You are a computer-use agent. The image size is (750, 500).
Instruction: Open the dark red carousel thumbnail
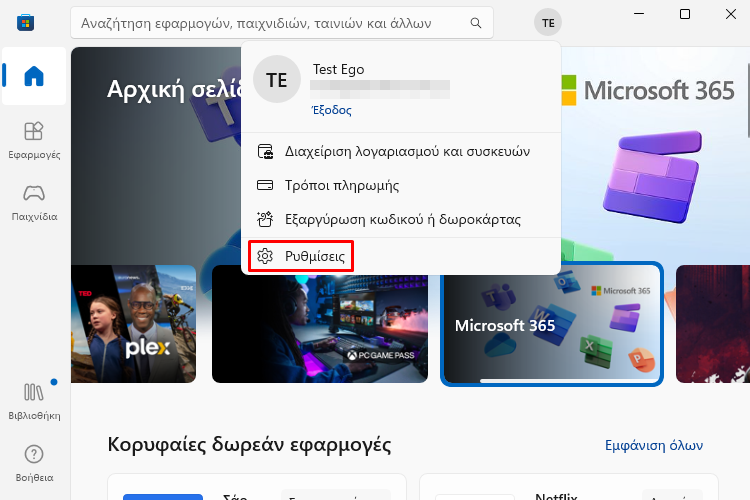713,324
